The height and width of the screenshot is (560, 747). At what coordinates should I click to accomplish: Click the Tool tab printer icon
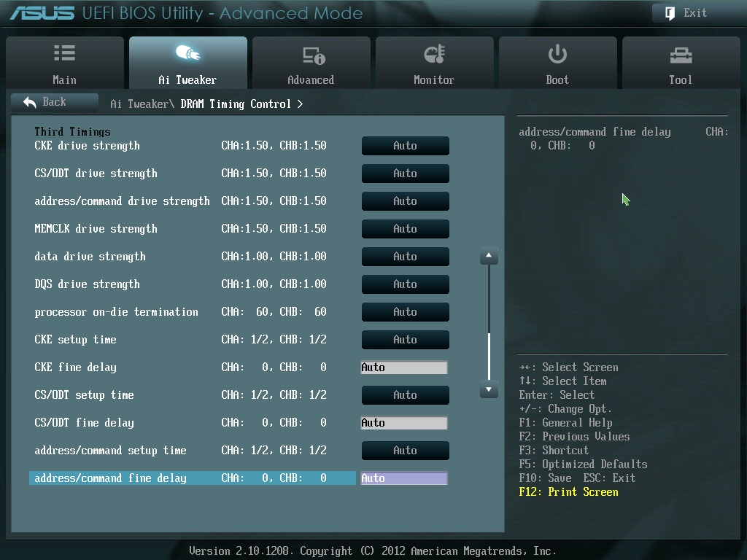click(681, 55)
